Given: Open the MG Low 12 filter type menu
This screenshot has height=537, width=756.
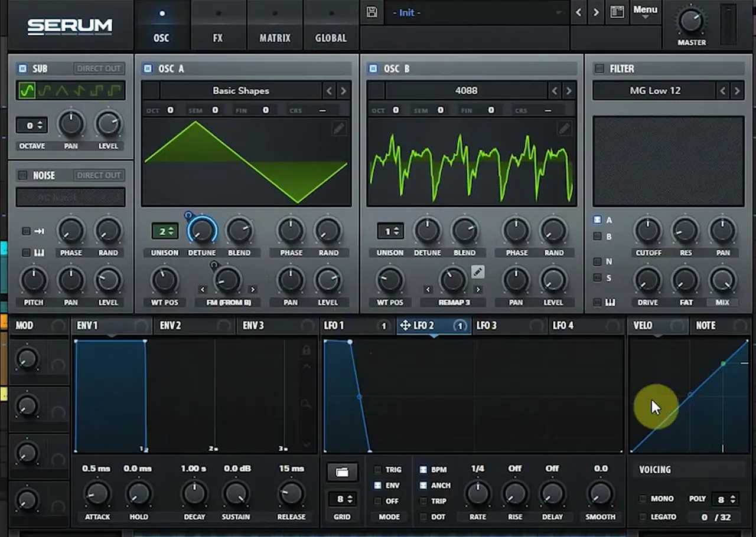Looking at the screenshot, I should 654,91.
